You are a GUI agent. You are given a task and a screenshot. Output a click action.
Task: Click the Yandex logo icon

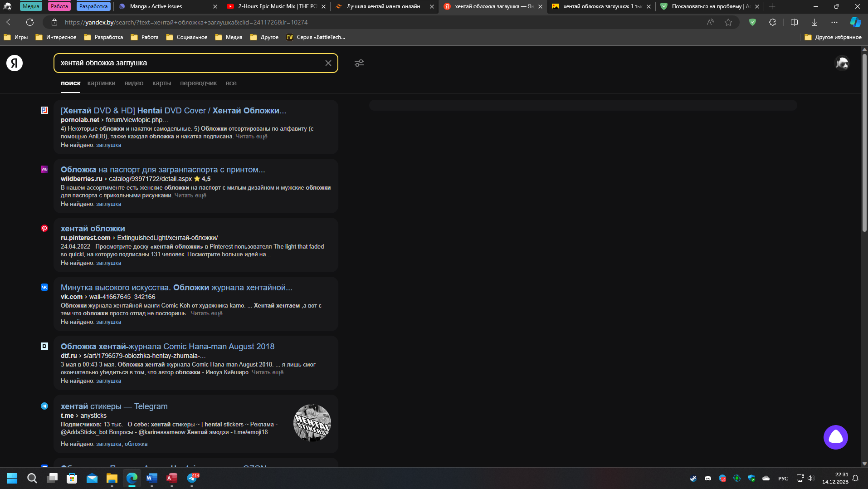pos(15,63)
